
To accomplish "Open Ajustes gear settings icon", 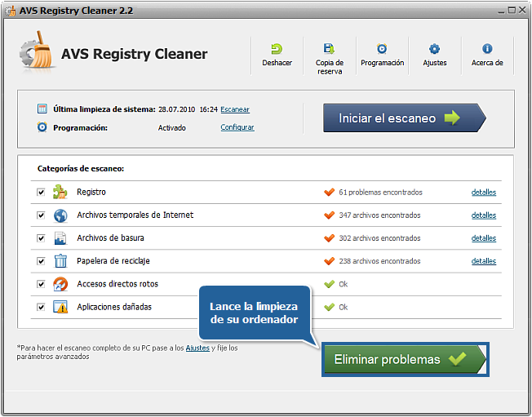I will pyautogui.click(x=435, y=49).
